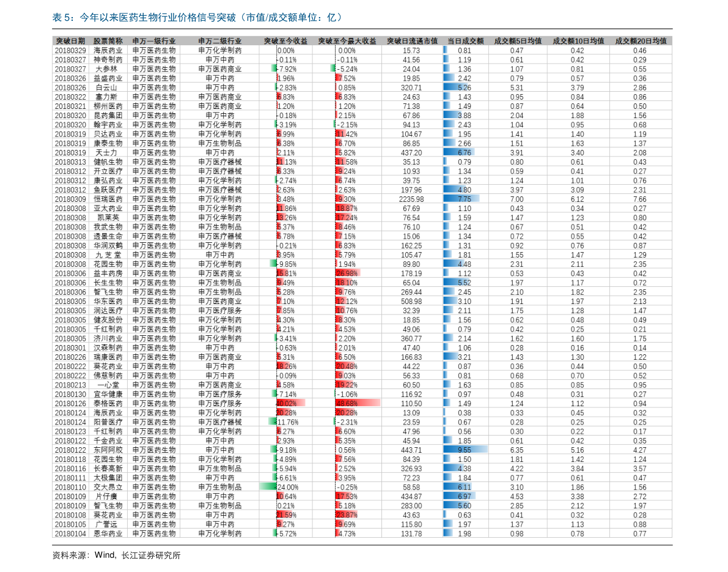The height and width of the screenshot is (572, 728).
Task: Click stock name 亚太药业
Action: point(108,208)
